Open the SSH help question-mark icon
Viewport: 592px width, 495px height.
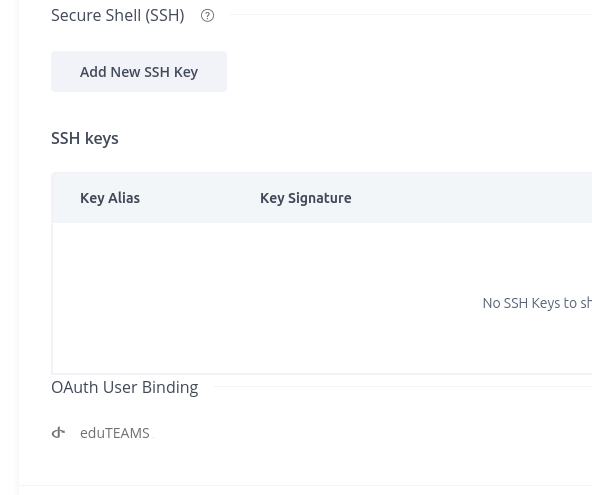(207, 15)
